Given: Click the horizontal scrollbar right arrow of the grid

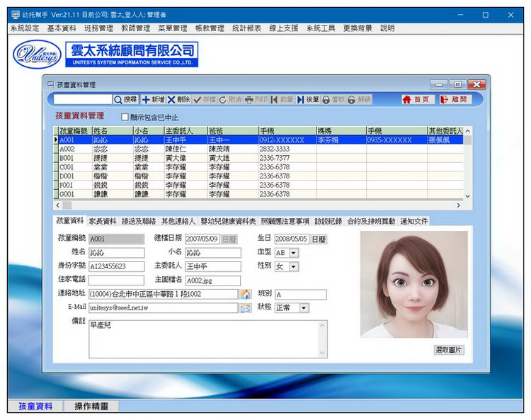Looking at the screenshot, I should pyautogui.click(x=458, y=205).
